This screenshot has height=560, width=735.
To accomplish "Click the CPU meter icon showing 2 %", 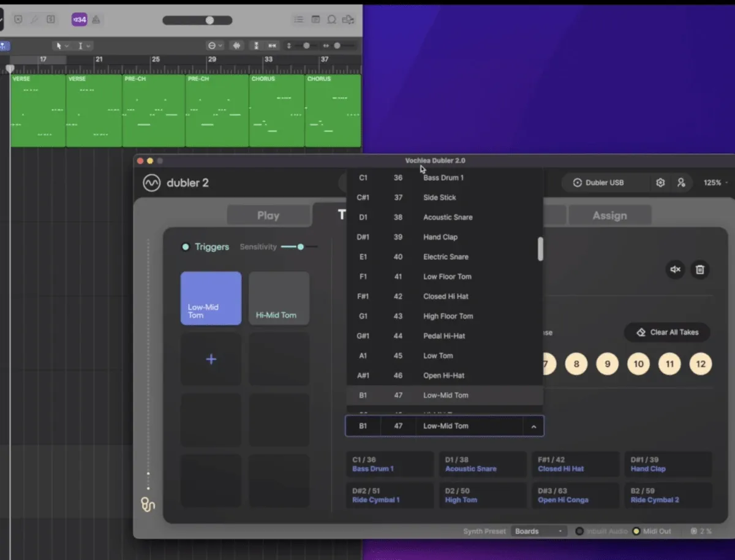I will (701, 531).
